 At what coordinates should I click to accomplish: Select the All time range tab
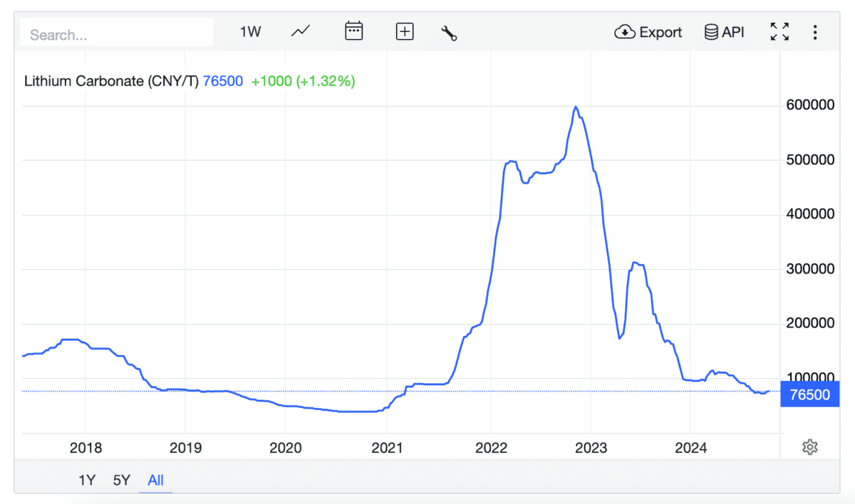click(x=155, y=480)
